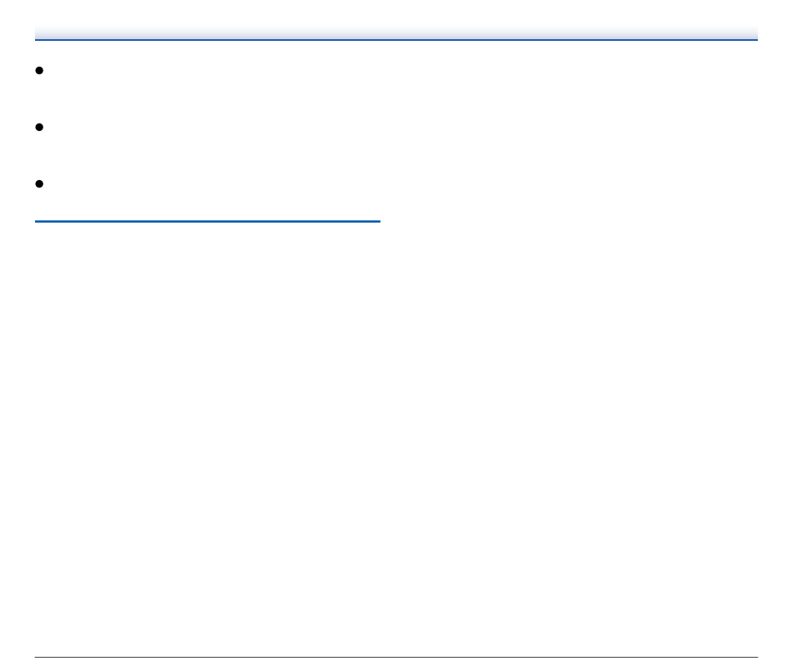Click the right end of short blue divider
Viewport: 792px width, 672px height.
tap(378, 221)
